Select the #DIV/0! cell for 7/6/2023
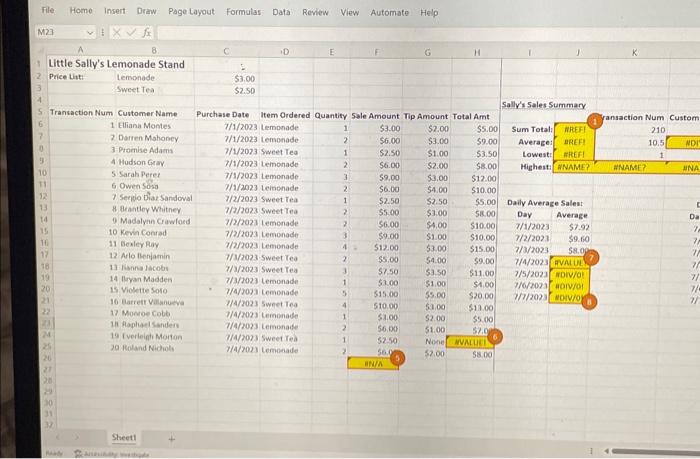This screenshot has width=700, height=459. click(569, 286)
